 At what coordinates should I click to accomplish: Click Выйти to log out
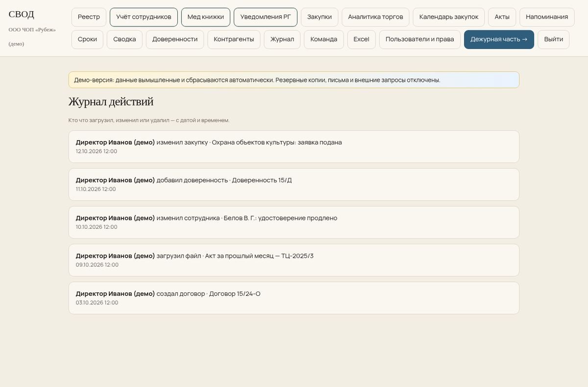point(554,39)
